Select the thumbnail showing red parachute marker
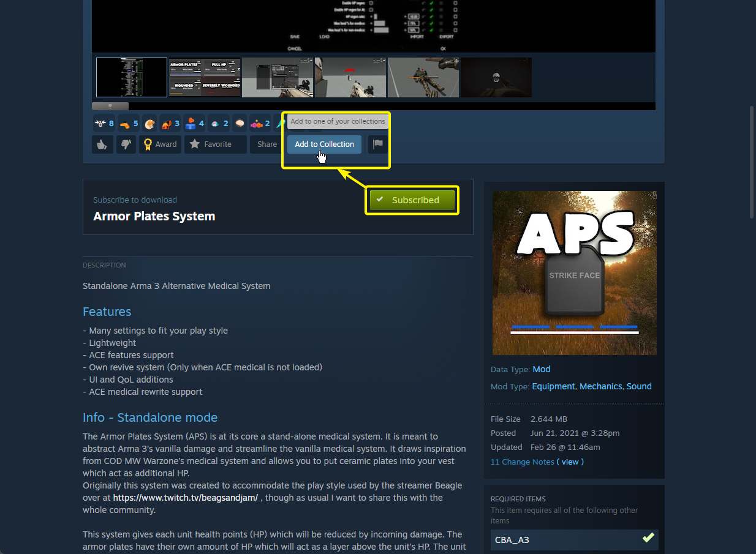The image size is (756, 554). click(x=350, y=77)
